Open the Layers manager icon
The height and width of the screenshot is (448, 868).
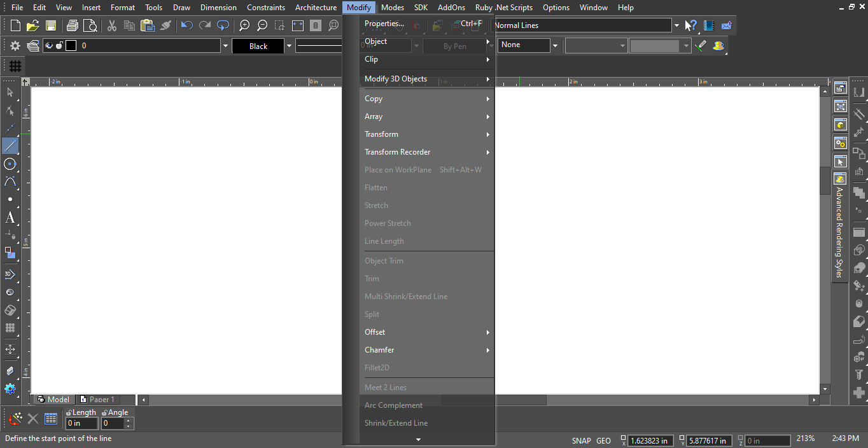coord(33,46)
